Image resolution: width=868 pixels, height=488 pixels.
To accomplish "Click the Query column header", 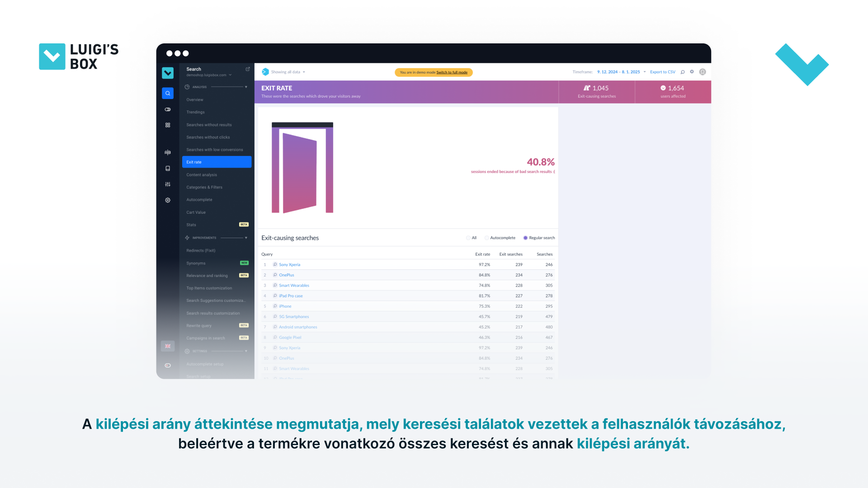I will click(x=267, y=254).
